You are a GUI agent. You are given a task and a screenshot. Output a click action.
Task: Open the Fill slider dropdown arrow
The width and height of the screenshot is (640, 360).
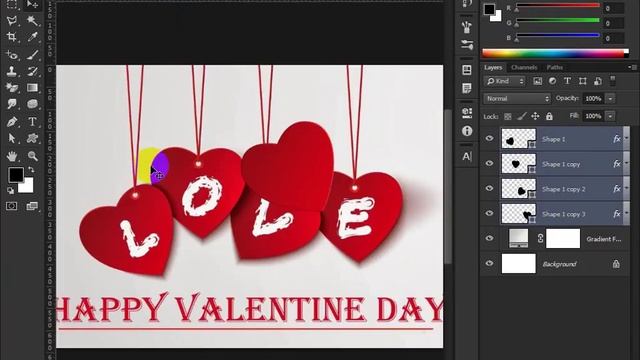(610, 116)
